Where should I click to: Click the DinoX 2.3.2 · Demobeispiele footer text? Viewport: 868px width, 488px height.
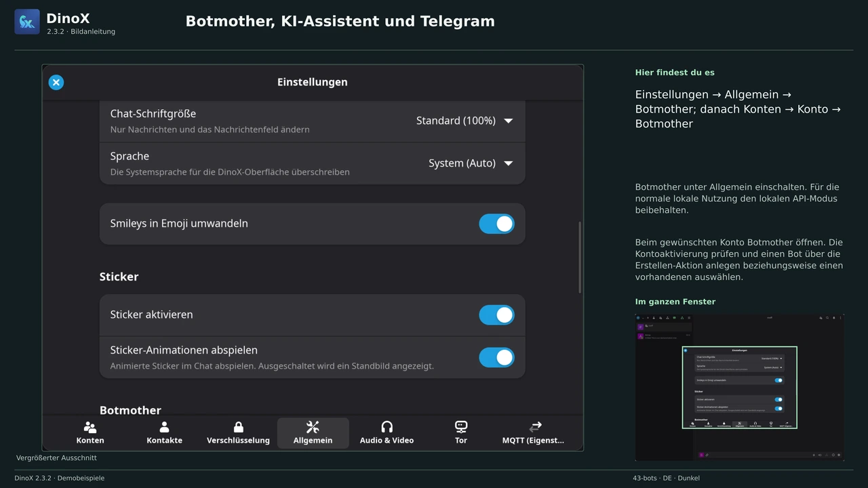60,479
